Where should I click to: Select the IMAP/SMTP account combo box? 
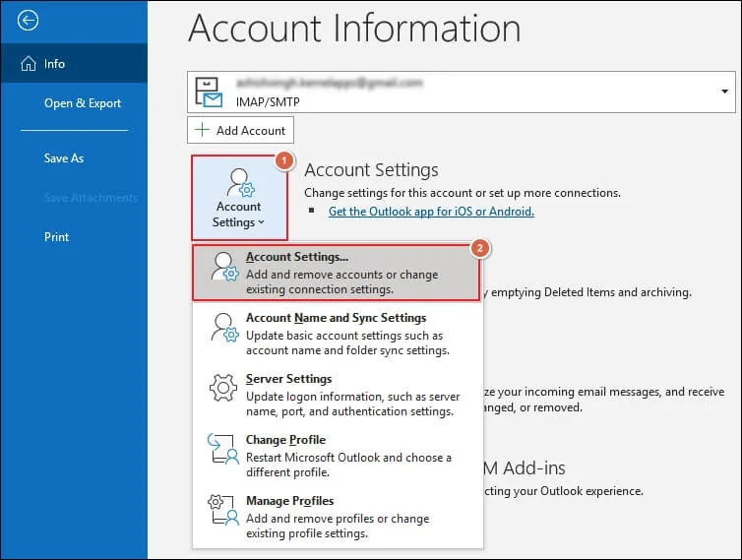click(461, 92)
